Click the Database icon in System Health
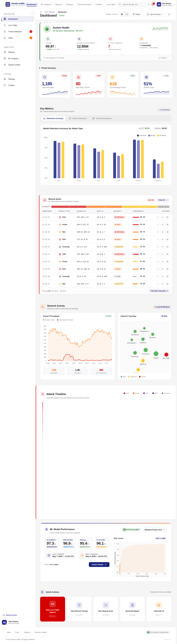Image resolution: width=177 pixels, height=644 pixels. [x=142, y=39]
